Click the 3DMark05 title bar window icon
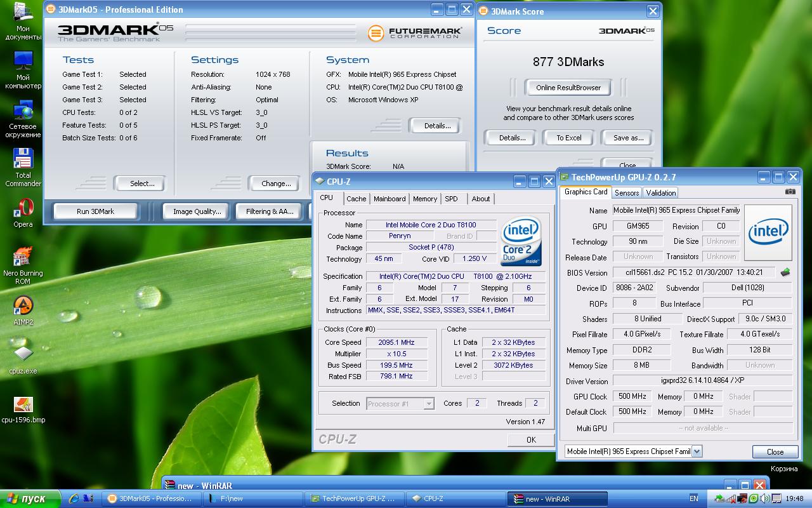812x508 pixels. click(x=50, y=9)
